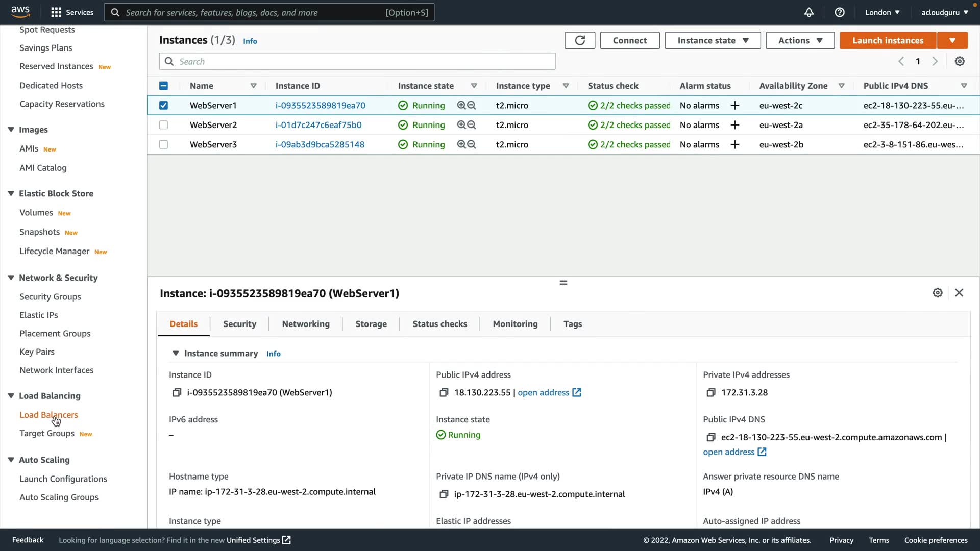This screenshot has width=980, height=551.
Task: Click the help question mark icon
Action: click(x=840, y=12)
